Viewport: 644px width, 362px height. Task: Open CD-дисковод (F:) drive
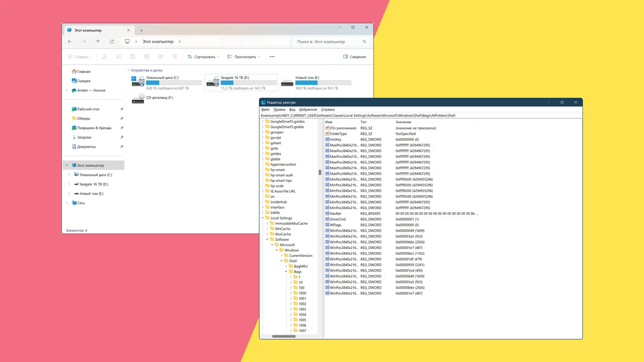tap(152, 98)
